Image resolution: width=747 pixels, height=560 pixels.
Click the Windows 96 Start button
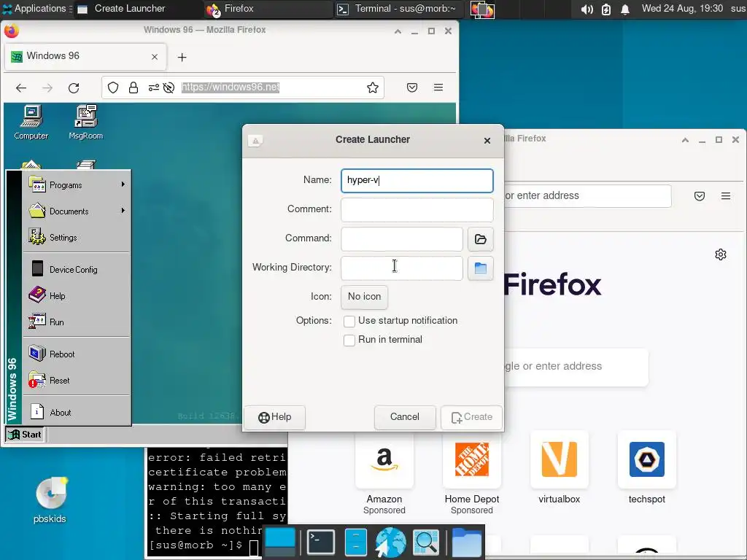[x=25, y=435]
